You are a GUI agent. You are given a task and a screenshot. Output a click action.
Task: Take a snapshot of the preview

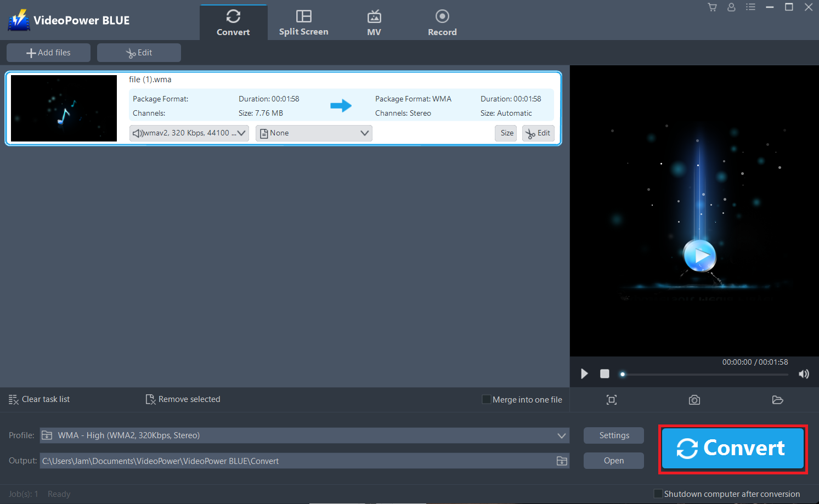pos(694,400)
